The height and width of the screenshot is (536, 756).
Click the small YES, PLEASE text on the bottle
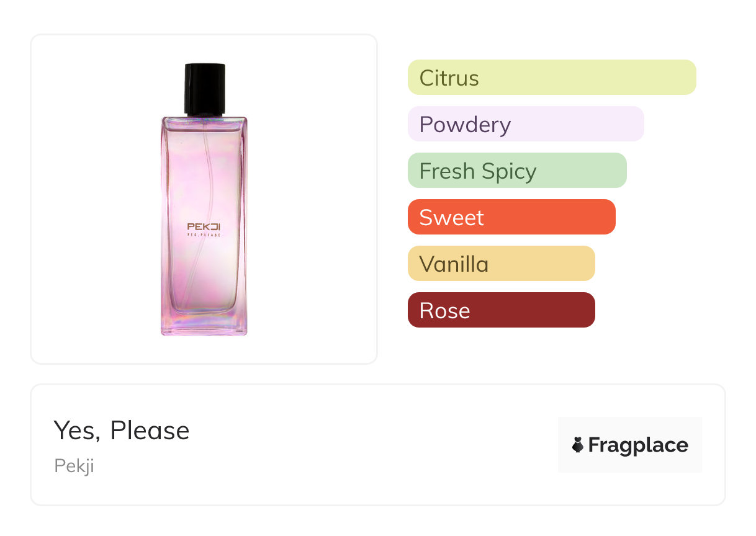point(204,235)
